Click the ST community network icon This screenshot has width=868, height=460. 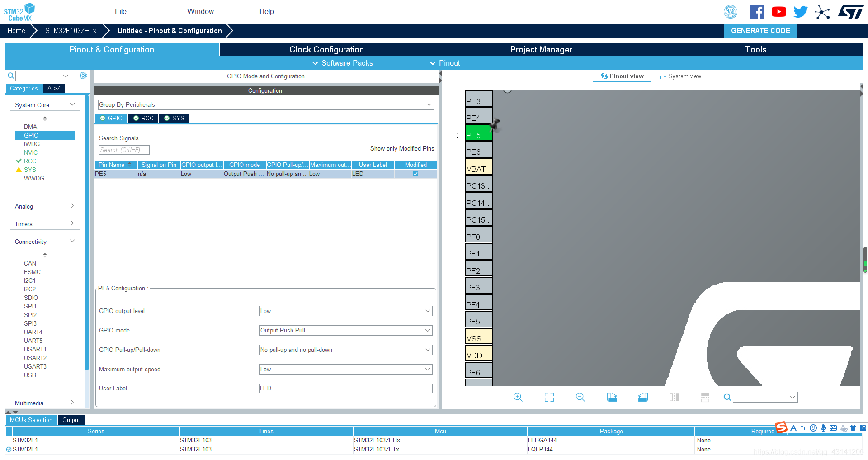[x=822, y=12]
